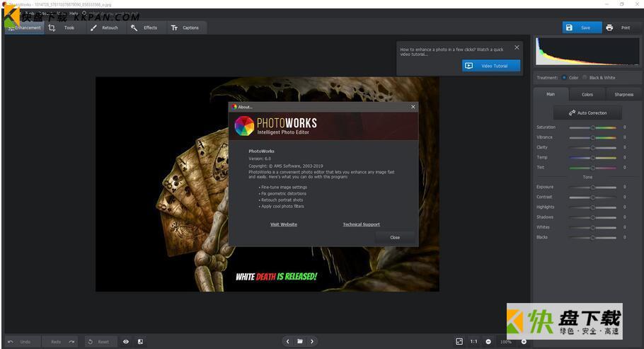This screenshot has height=349, width=644.
Task: Click the Tint slider handle
Action: [592, 168]
